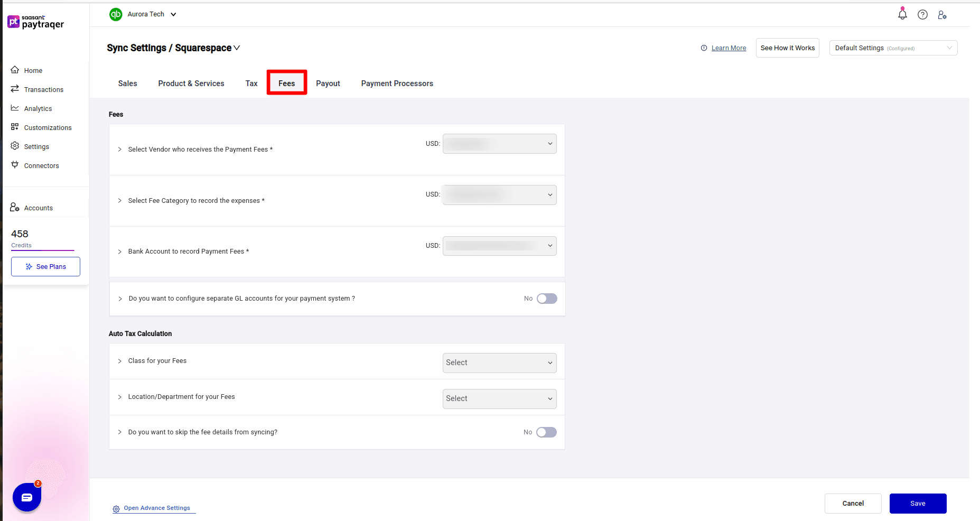Image resolution: width=980 pixels, height=521 pixels.
Task: Expand the Aurora Tech company dropdown
Action: click(174, 14)
